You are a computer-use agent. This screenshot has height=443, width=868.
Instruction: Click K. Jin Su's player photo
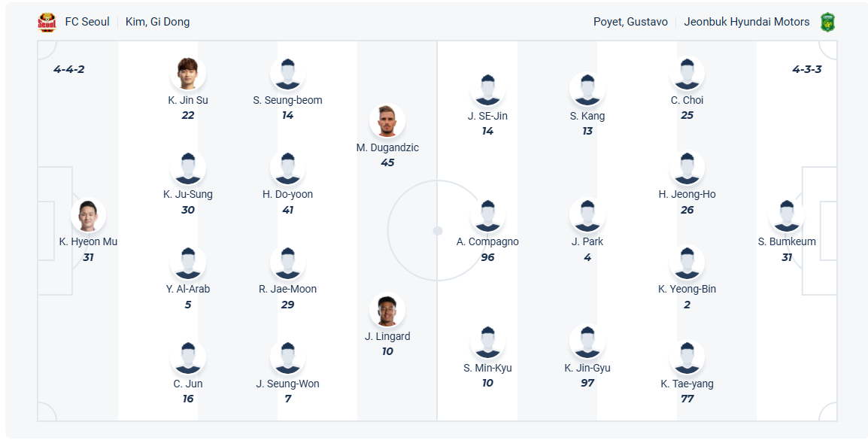coord(188,74)
